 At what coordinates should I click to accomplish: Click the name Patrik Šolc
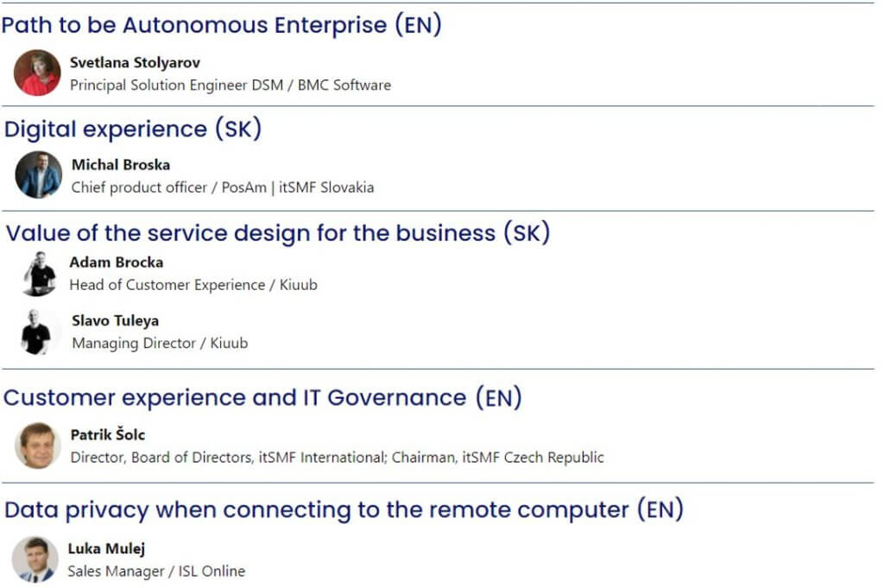coord(108,434)
